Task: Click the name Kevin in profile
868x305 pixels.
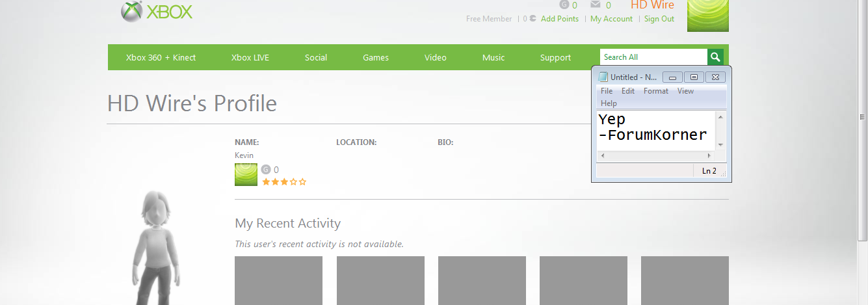Action: 244,155
